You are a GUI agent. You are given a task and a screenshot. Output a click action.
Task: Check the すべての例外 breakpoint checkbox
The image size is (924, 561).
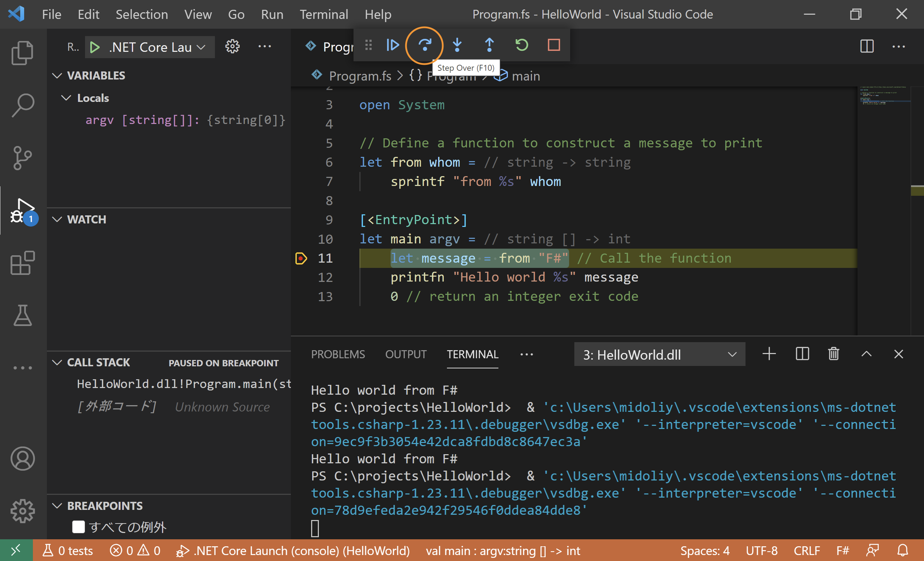click(x=78, y=527)
